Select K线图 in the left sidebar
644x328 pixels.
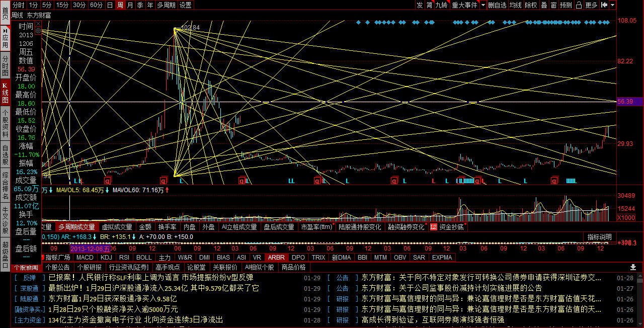coord(5,93)
